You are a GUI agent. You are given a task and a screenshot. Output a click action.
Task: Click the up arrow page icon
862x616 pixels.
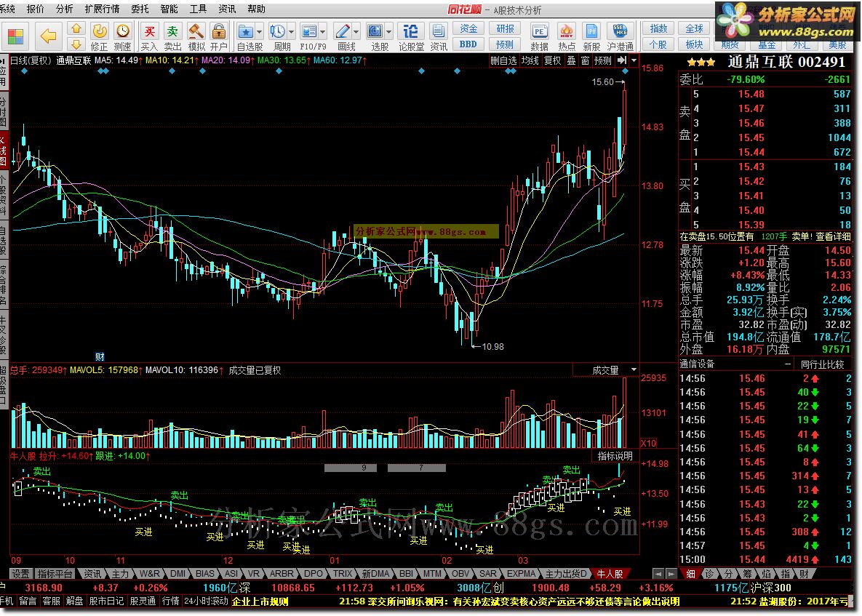coord(76,28)
